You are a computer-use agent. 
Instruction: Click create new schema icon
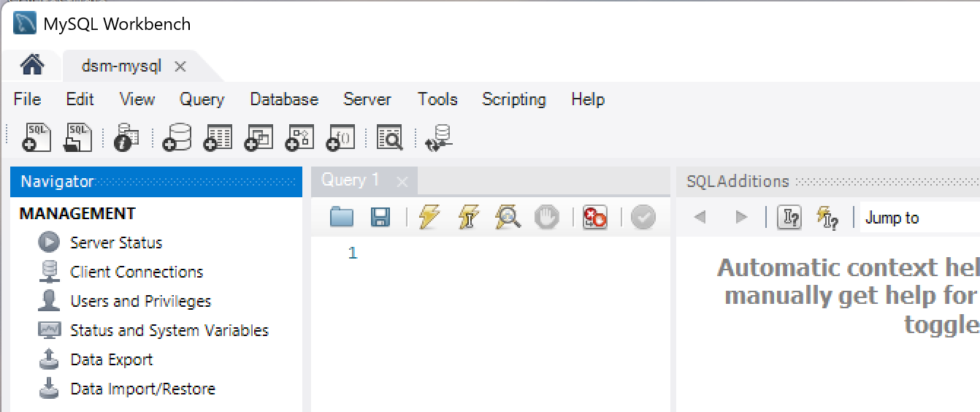[177, 137]
